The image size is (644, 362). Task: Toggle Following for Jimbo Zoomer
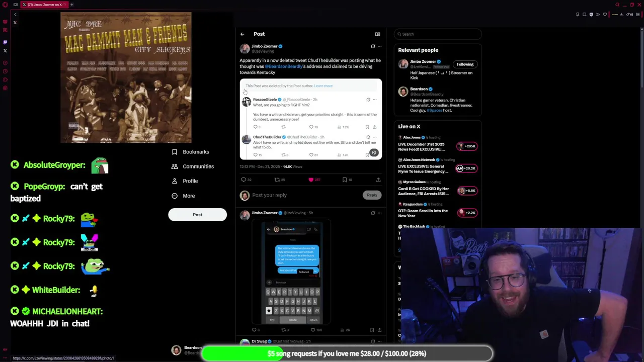(465, 64)
